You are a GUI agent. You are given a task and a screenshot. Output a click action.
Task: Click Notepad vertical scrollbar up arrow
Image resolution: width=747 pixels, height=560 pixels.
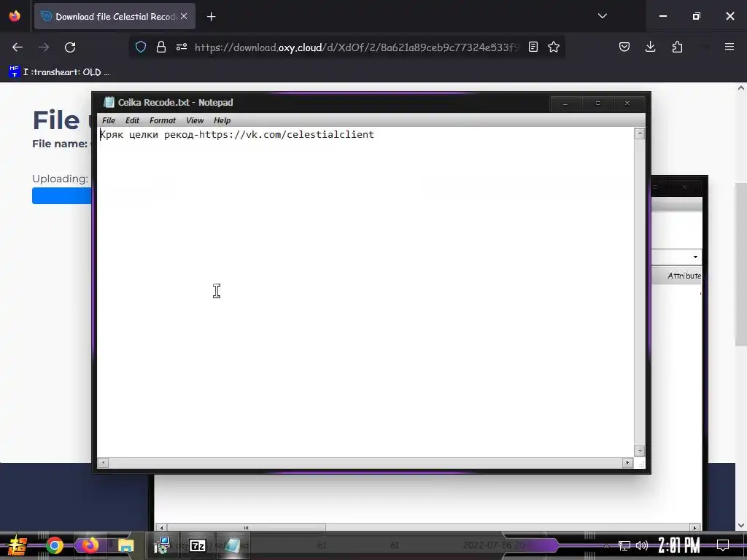[639, 134]
